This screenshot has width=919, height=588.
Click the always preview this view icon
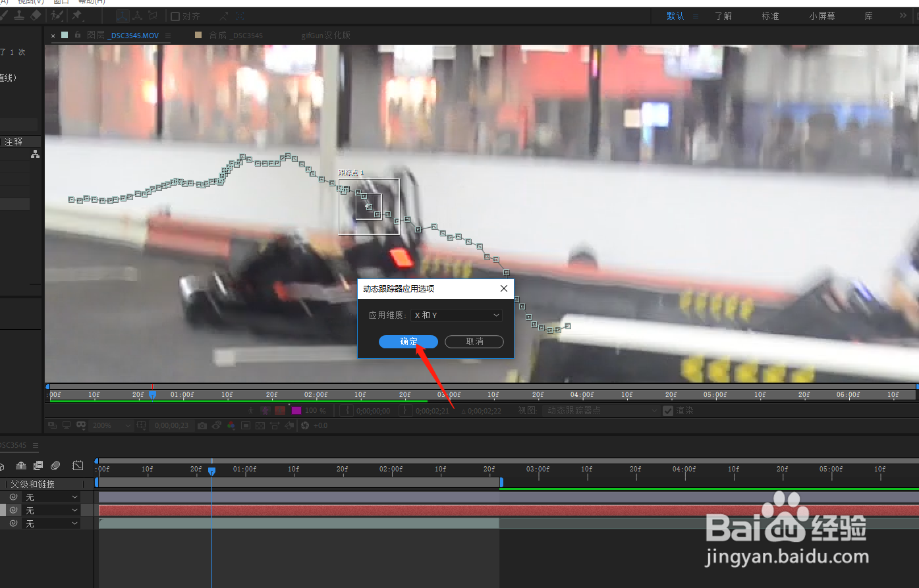click(x=52, y=425)
